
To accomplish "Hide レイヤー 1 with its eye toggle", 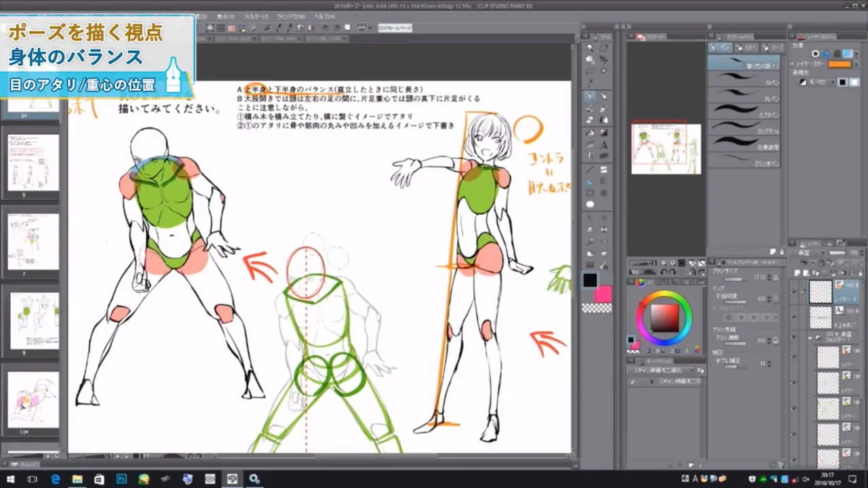I will pyautogui.click(x=793, y=291).
